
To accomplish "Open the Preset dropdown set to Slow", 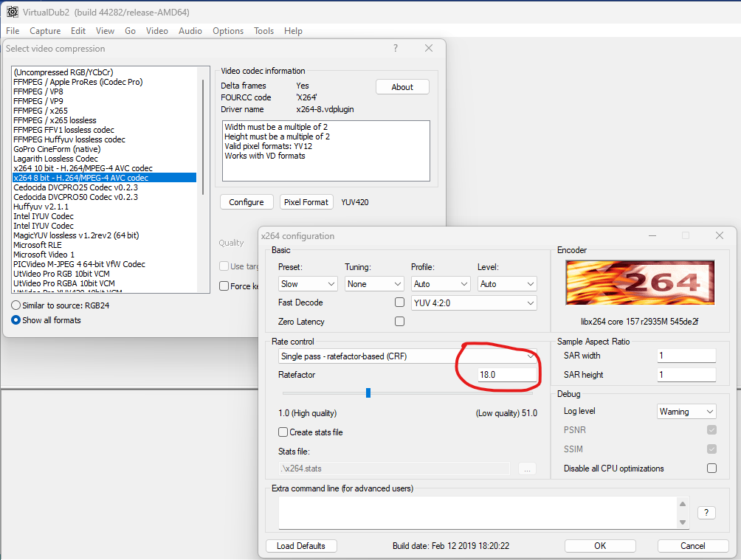I will click(308, 283).
